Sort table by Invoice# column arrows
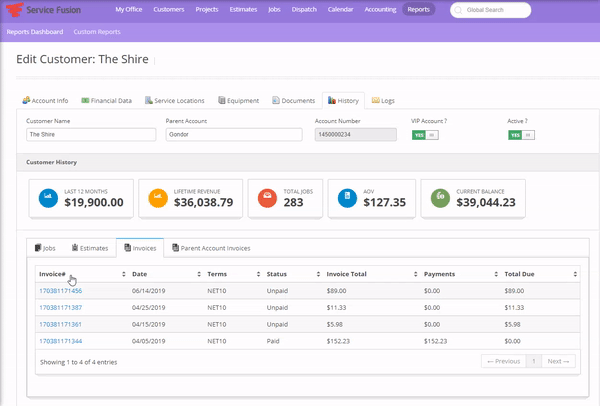Viewport: 600px width, 406px height. point(124,274)
